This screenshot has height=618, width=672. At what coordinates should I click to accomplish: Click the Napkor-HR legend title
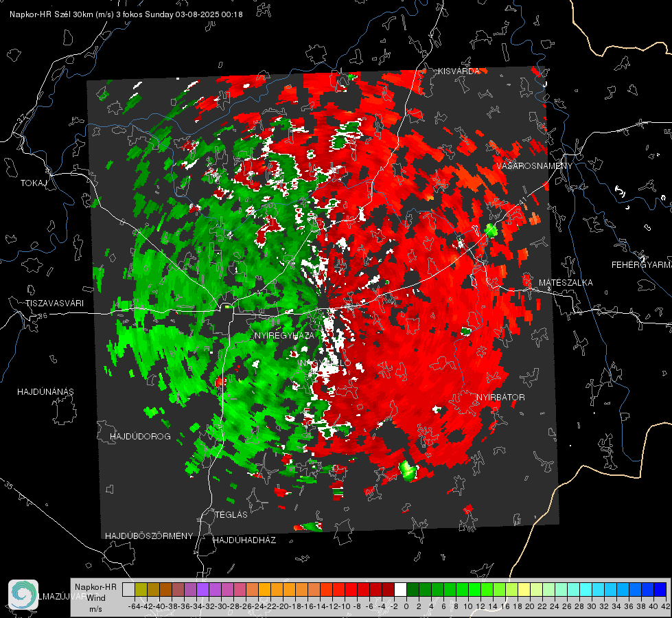(x=95, y=586)
